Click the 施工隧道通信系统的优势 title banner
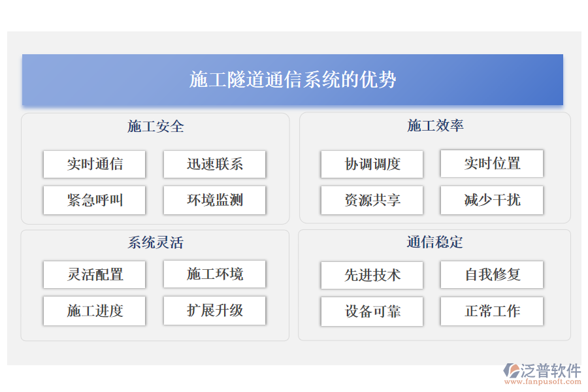Image resolution: width=588 pixels, height=392 pixels. [293, 80]
